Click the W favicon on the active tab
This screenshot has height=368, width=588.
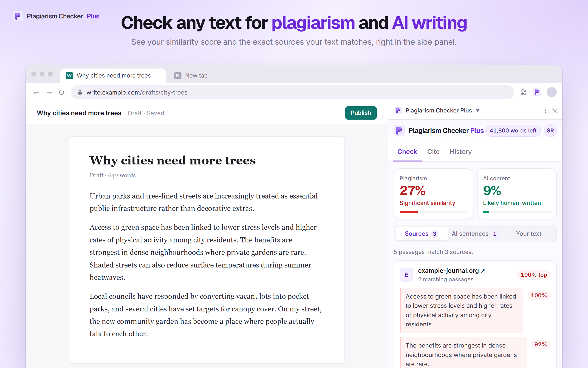[x=69, y=75]
